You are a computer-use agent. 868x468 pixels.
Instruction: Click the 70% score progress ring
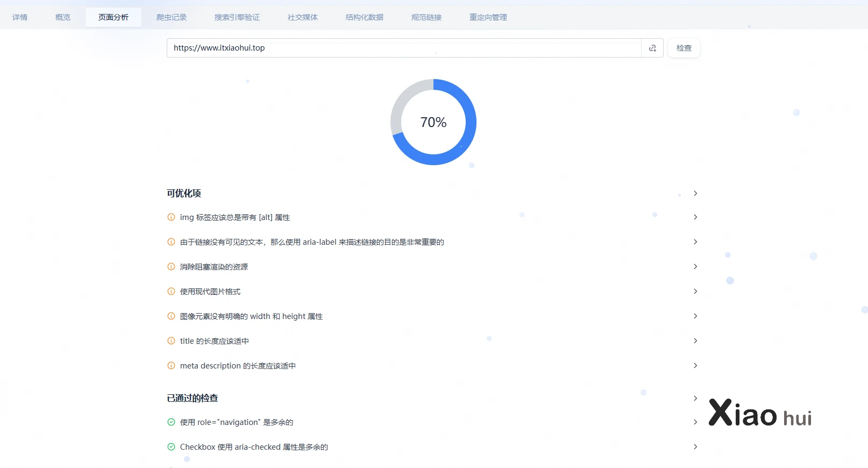[x=433, y=122]
